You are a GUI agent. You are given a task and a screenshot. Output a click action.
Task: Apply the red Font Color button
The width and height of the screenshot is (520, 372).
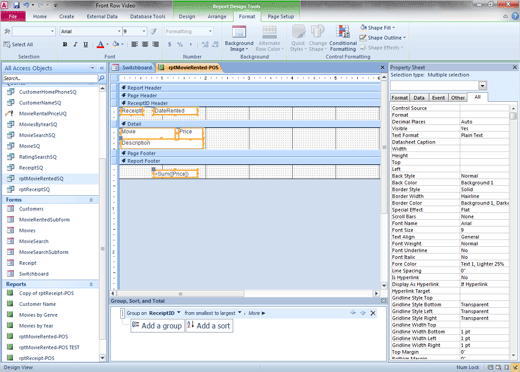[x=100, y=44]
